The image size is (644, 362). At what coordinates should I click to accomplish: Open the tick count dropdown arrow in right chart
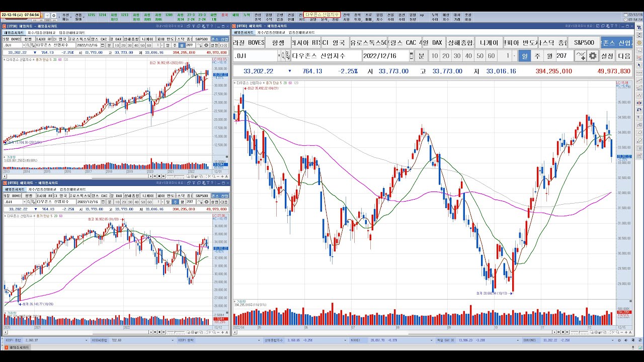pos(514,55)
